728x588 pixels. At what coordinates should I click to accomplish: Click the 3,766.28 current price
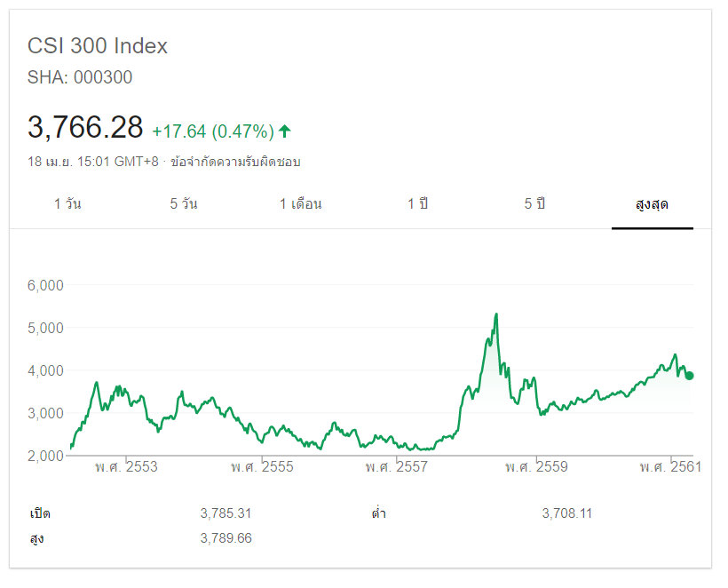[85, 128]
